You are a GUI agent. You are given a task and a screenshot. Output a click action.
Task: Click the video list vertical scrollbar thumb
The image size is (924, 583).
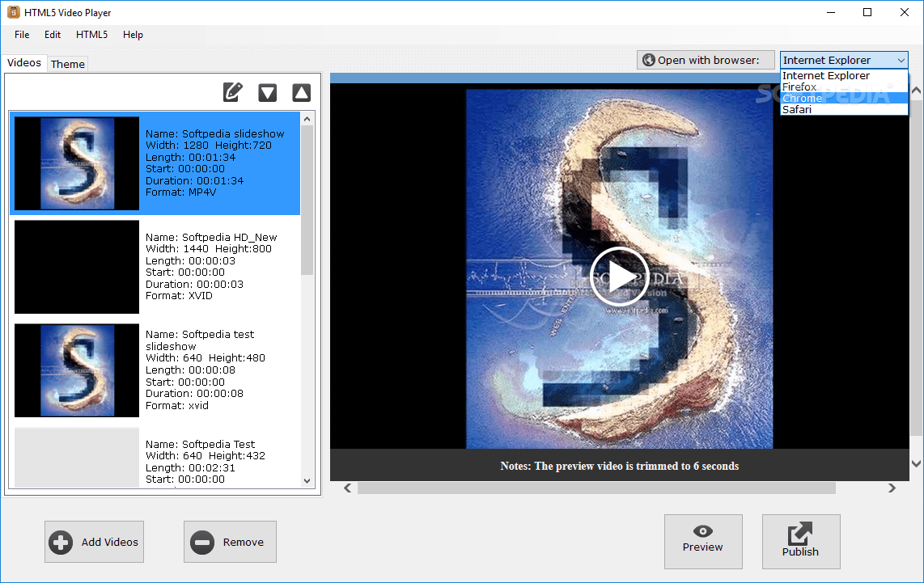point(307,201)
